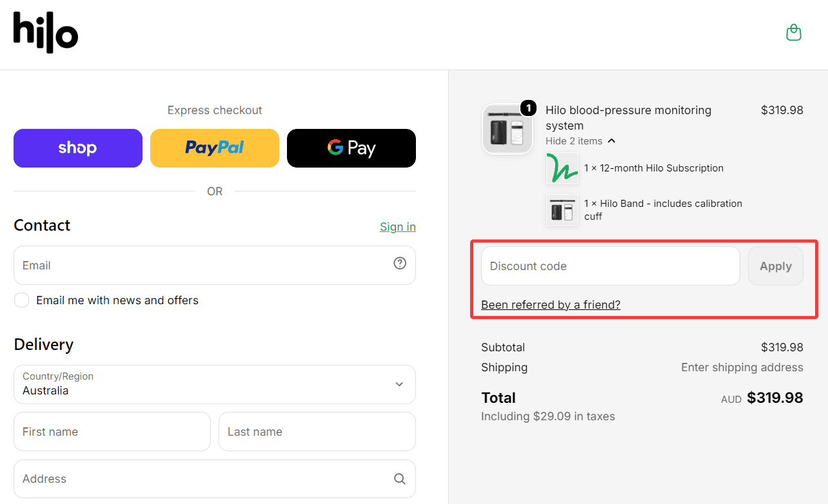This screenshot has height=504, width=828.
Task: Click the AUD $319.98 total amount
Action: click(762, 398)
